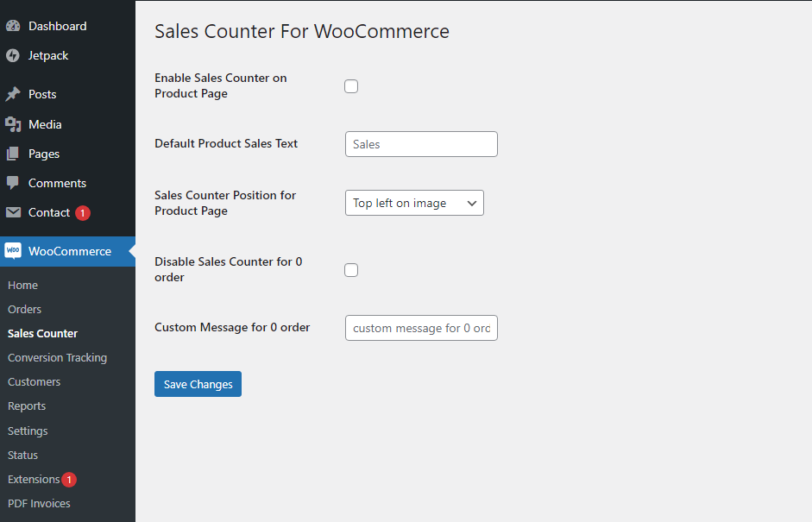Enable Sales Counter on Product Page checkbox
This screenshot has height=522, width=812.
(x=351, y=86)
